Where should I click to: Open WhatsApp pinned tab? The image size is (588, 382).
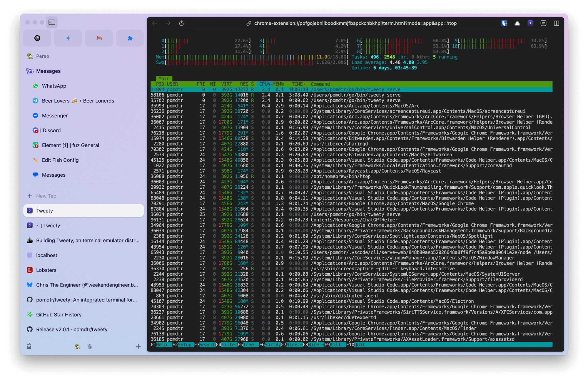(83, 86)
